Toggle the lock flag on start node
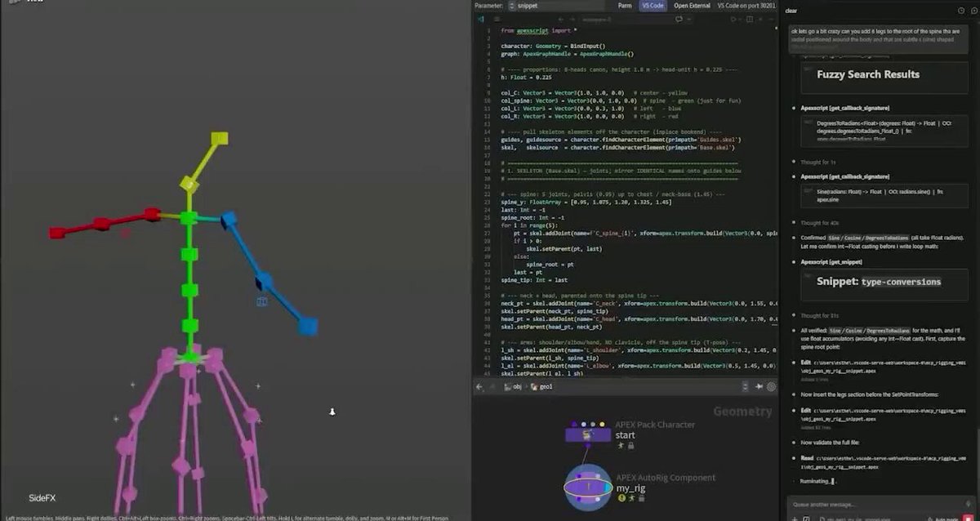980x521 pixels. [630, 446]
